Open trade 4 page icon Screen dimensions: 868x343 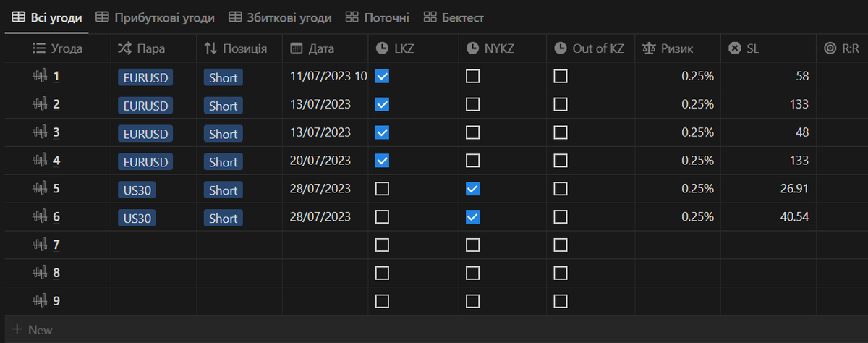click(x=40, y=160)
